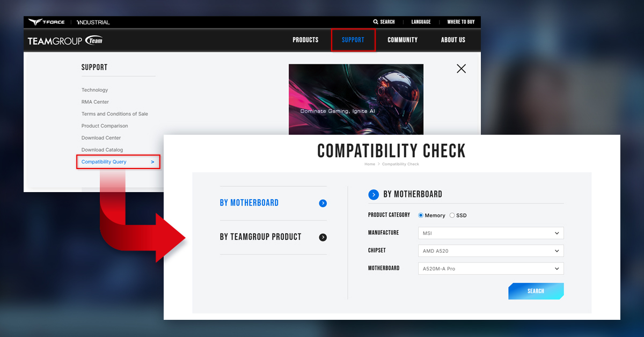Expand the Chipset dropdown showing AMD A520
The width and height of the screenshot is (644, 337).
pyautogui.click(x=491, y=251)
